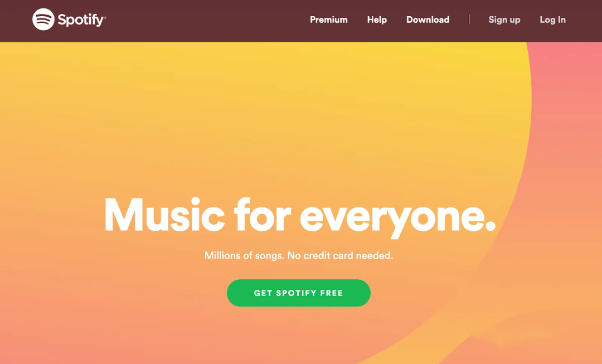Click the word "everyone." in the headline
Screen dimensions: 602x364
pos(398,218)
